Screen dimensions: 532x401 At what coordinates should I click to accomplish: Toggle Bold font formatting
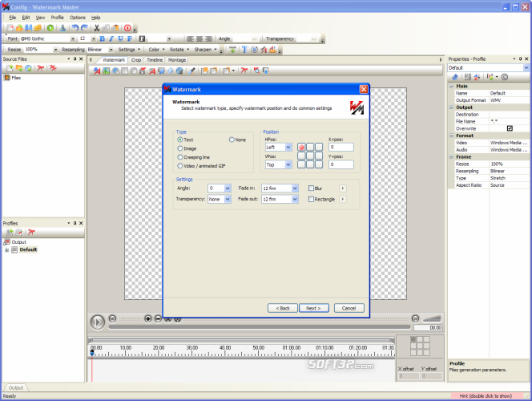(x=102, y=38)
